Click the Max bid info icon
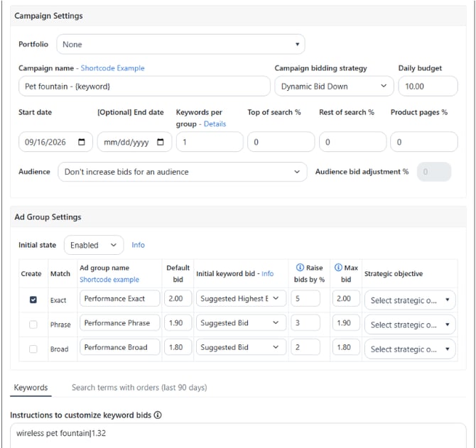 338,267
